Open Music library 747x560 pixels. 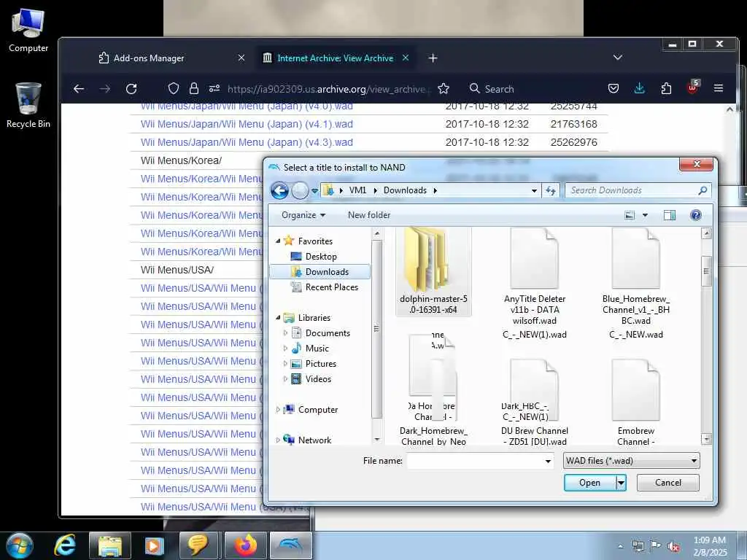(x=317, y=348)
